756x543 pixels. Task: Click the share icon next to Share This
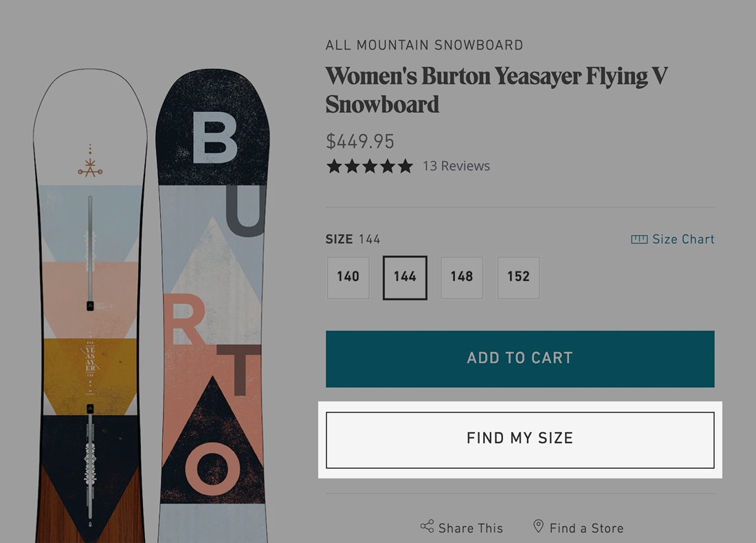pyautogui.click(x=427, y=527)
